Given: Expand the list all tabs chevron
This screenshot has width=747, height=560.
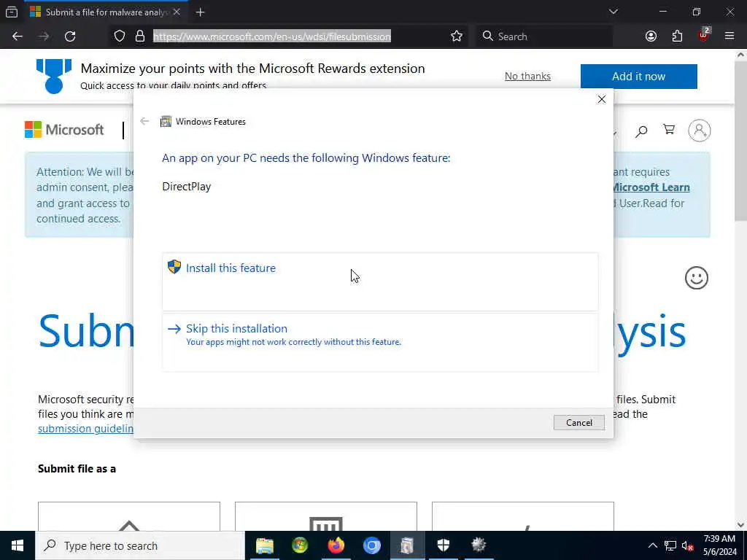Looking at the screenshot, I should pos(613,12).
